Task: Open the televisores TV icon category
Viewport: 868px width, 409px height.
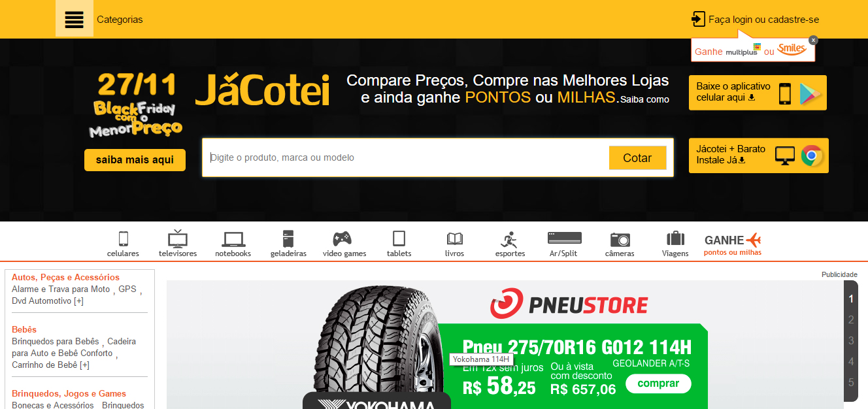Action: tap(178, 238)
